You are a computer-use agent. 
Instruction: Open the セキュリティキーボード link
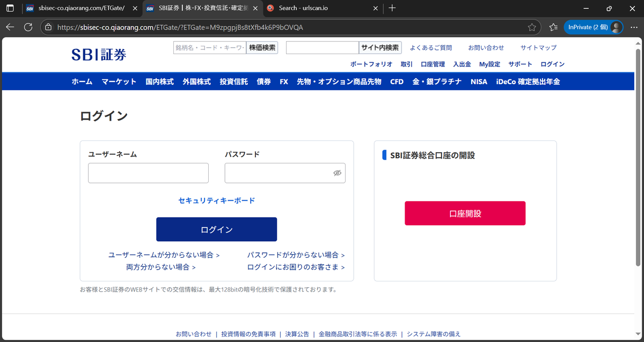coord(217,200)
